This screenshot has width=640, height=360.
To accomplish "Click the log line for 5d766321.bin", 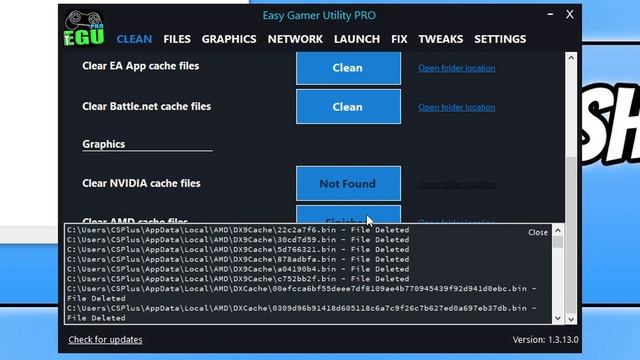I will pyautogui.click(x=238, y=249).
